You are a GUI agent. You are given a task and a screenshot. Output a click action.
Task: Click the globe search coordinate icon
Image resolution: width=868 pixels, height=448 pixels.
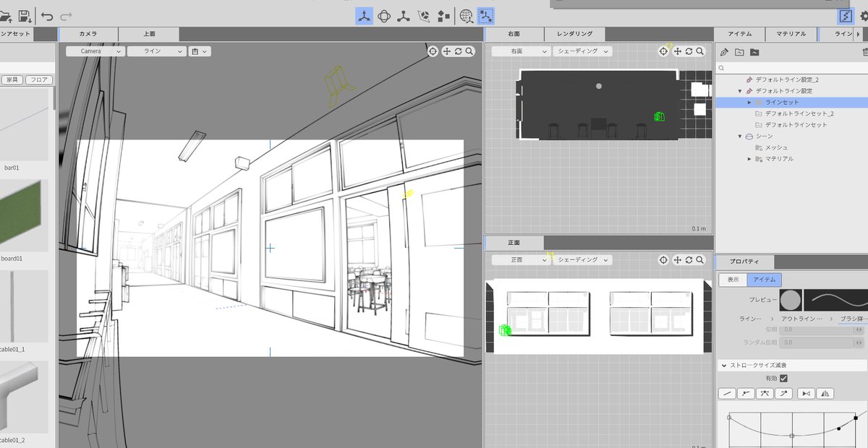pyautogui.click(x=467, y=15)
